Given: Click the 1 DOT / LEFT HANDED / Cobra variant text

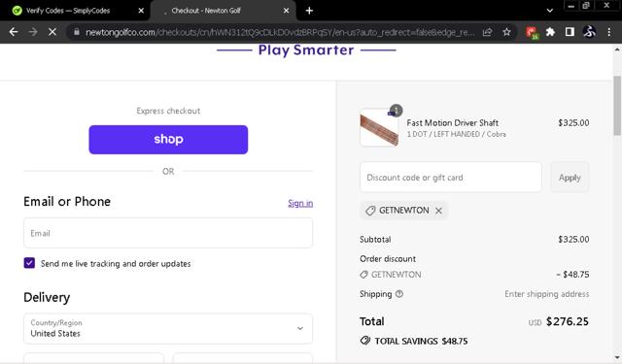Looking at the screenshot, I should point(456,134).
